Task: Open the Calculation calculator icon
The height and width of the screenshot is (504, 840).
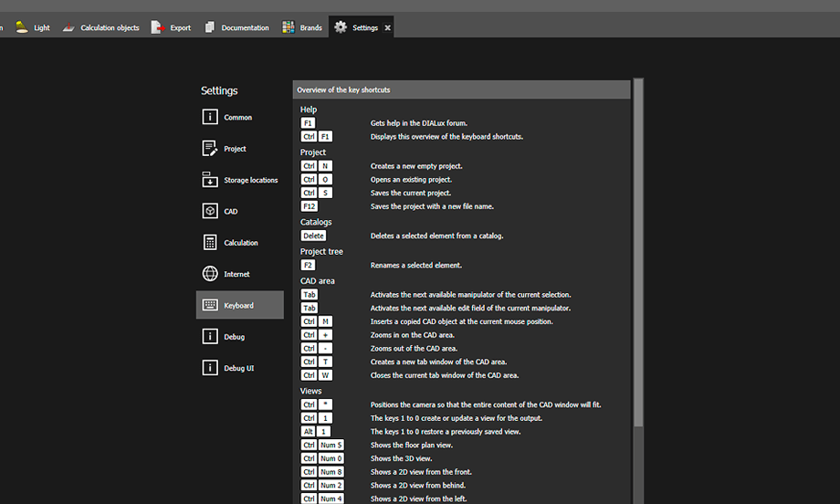Action: click(210, 243)
